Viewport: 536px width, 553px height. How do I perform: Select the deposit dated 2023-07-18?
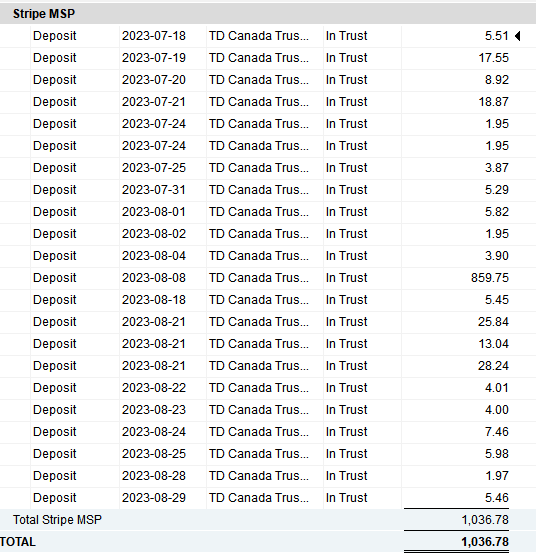pos(268,36)
